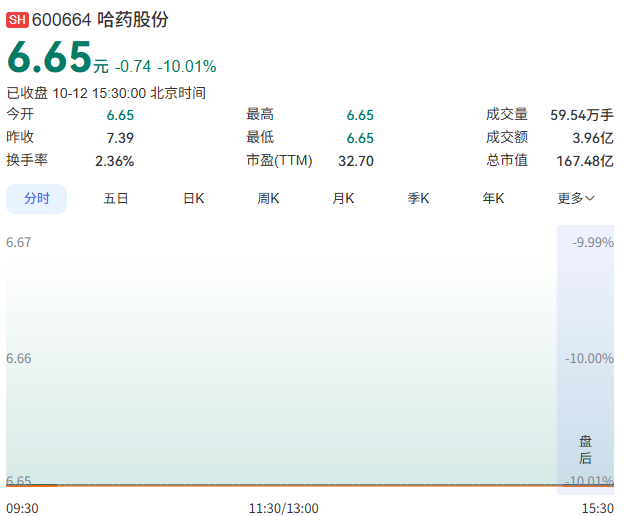Click the 成交额 value 3.96亿
Image resolution: width=625 pixels, height=516 pixels.
point(593,138)
